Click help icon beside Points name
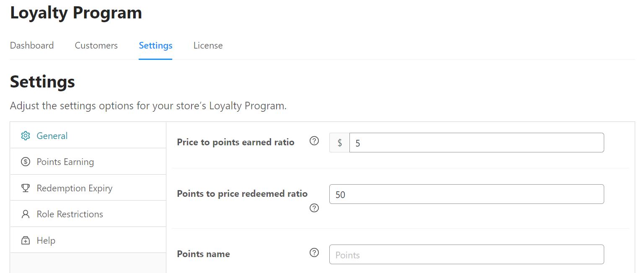 [314, 252]
